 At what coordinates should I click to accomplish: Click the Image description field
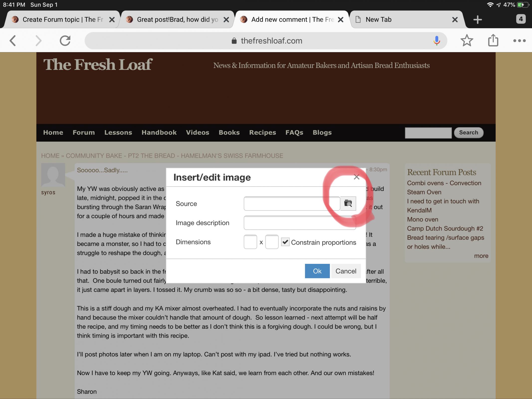(x=300, y=223)
